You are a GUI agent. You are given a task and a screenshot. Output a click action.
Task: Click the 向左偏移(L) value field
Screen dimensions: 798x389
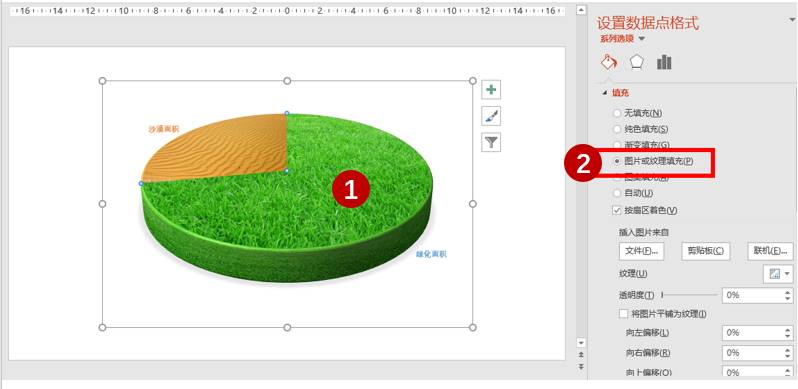tap(752, 332)
